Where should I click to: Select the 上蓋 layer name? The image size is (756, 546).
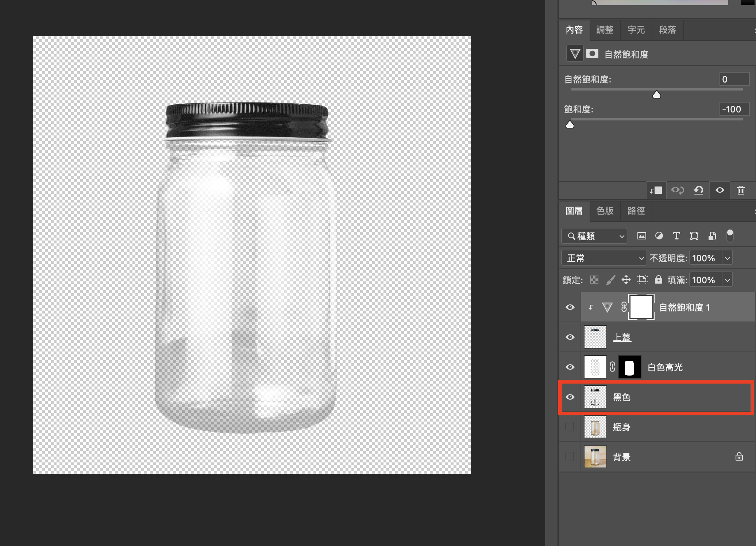(622, 338)
